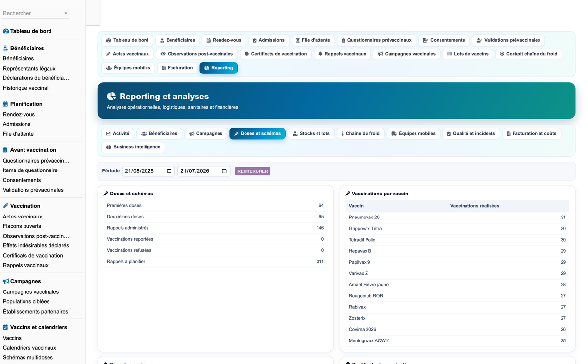
Task: Click the calendar picker icon of end date
Action: tap(224, 171)
